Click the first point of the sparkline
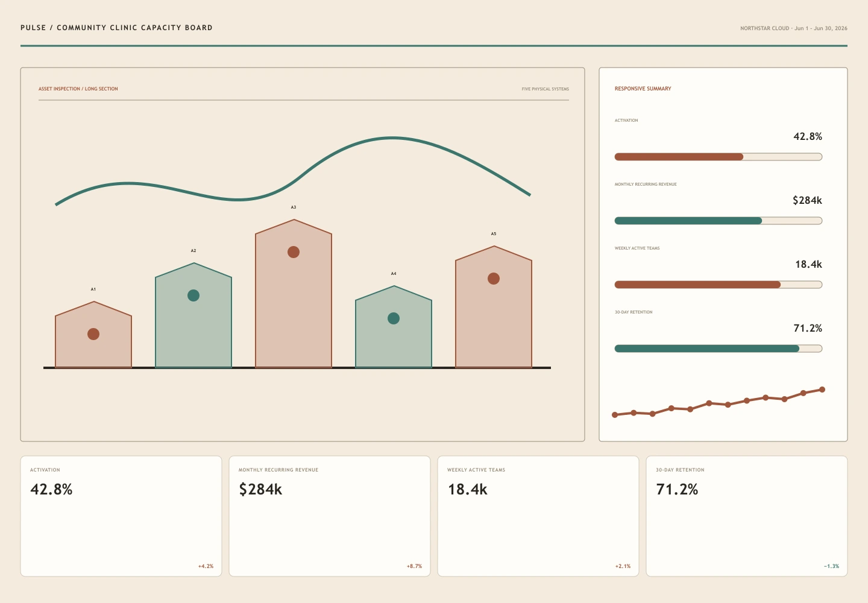 [615, 415]
